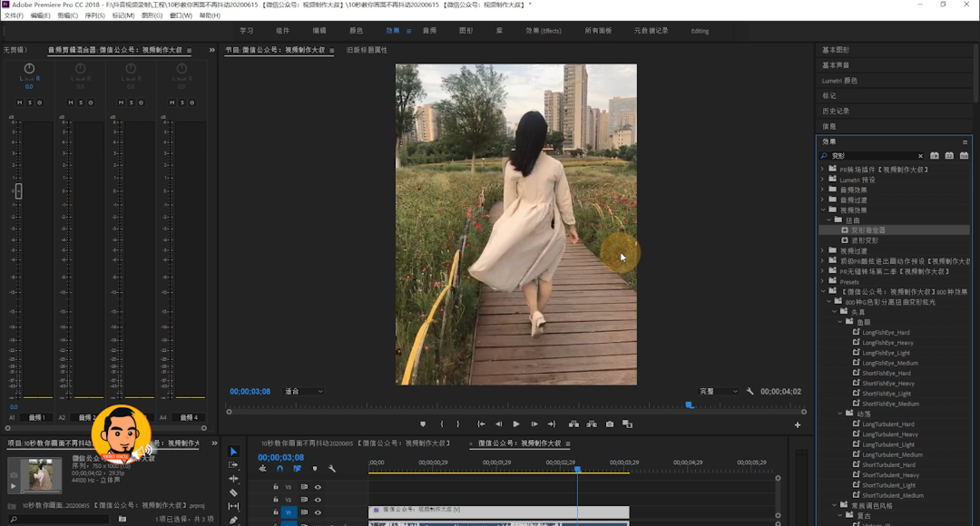Select the Slip tool

coord(234,507)
